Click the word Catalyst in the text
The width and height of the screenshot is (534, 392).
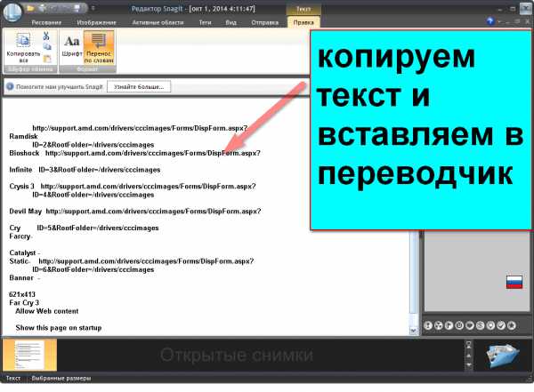(x=22, y=252)
